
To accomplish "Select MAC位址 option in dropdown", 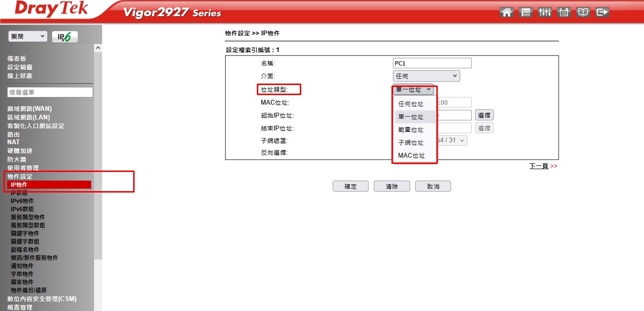I will point(411,155).
